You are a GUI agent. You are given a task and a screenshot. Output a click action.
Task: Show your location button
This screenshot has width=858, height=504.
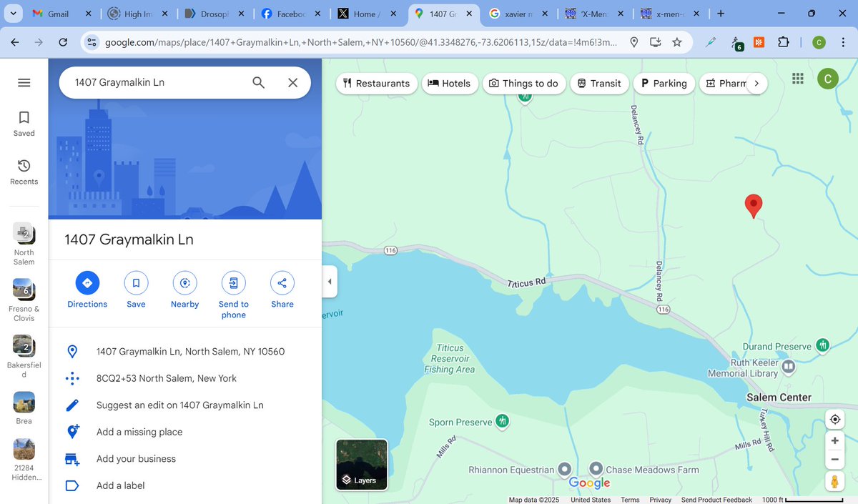point(834,420)
